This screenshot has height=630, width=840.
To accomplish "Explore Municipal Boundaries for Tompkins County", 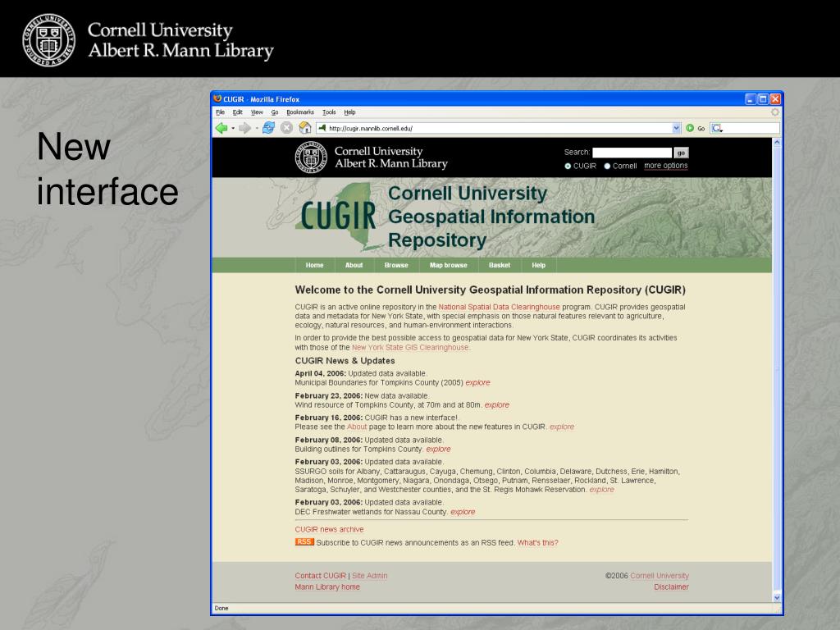I will click(x=478, y=382).
